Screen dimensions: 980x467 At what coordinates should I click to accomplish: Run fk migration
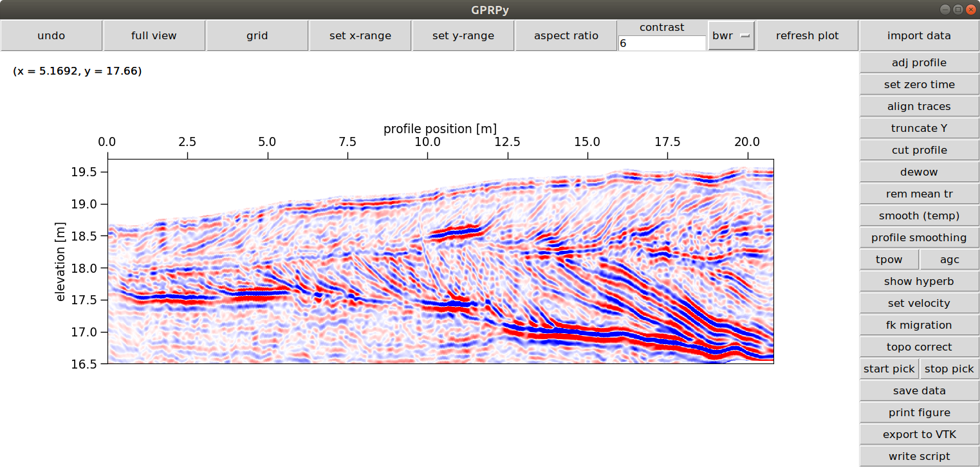tap(919, 325)
